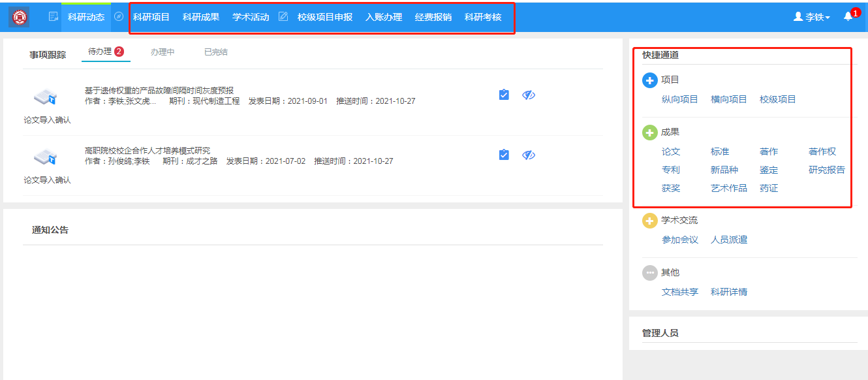Click the 纵向项目 quick link
Screen dimensions: 868x380
tap(680, 99)
